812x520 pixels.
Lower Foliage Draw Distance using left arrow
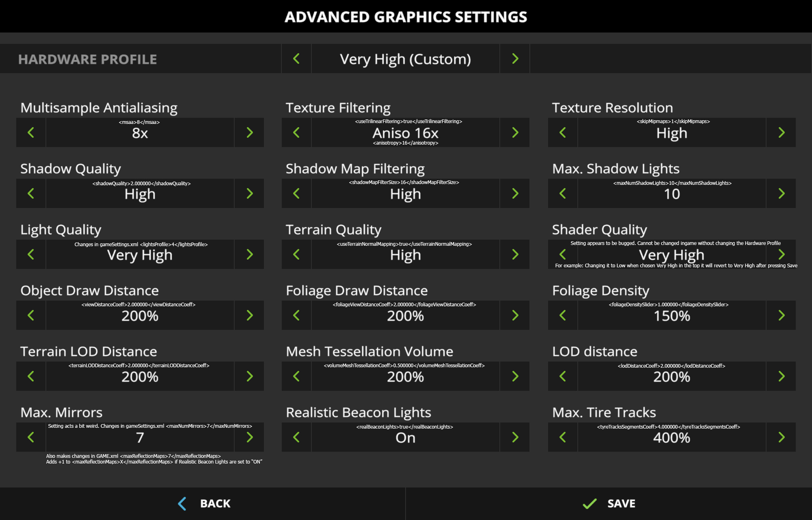[296, 315]
